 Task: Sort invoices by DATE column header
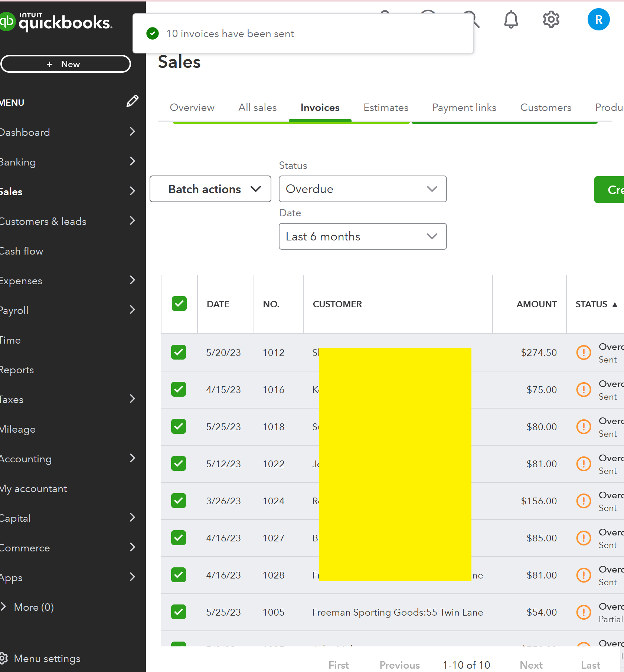(x=218, y=304)
